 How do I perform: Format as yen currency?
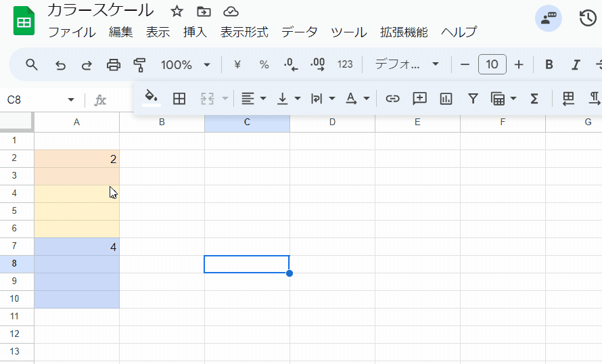coord(237,64)
